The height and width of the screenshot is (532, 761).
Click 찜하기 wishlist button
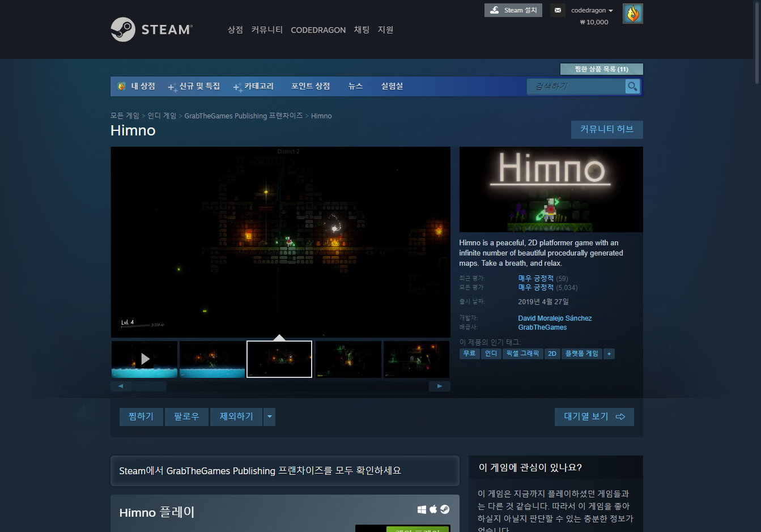[x=141, y=417]
